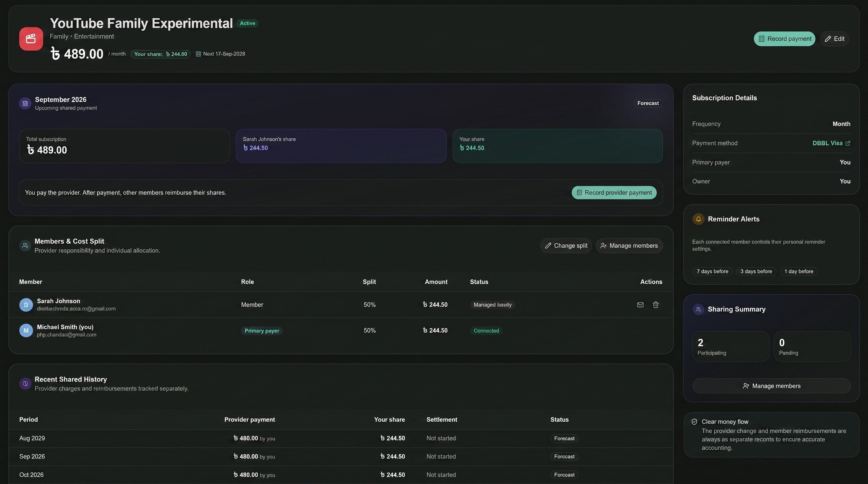Click the Owner value You
Screen dimensions: 868x484
pos(845,181)
